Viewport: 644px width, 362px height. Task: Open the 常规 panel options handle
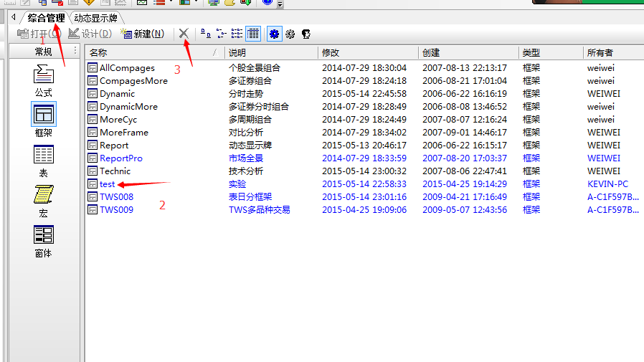click(75, 52)
